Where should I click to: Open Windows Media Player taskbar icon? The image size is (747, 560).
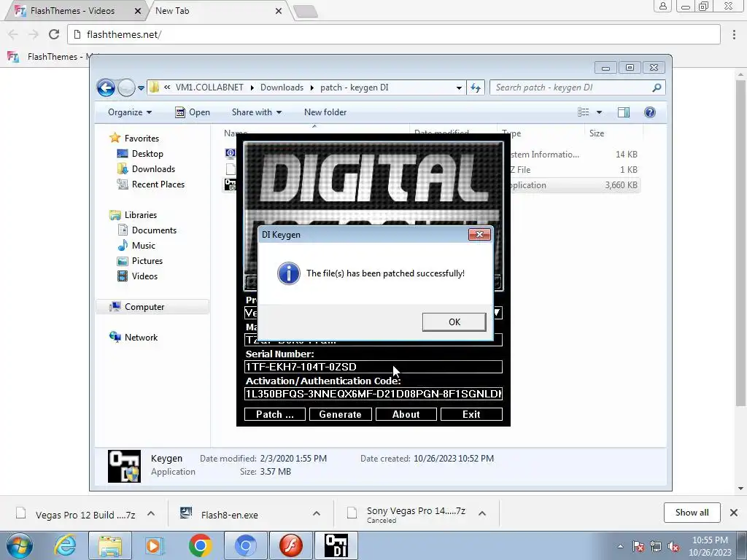coord(155,545)
